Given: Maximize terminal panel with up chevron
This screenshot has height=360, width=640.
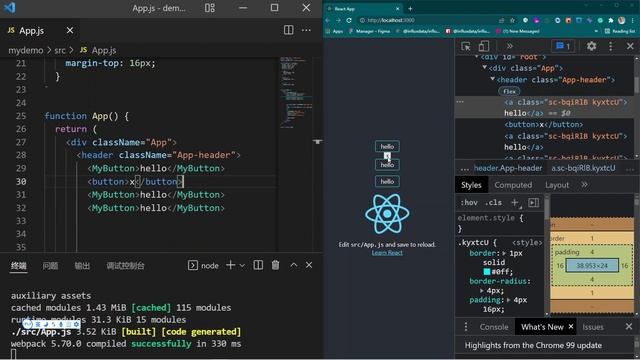Looking at the screenshot, I should click(x=293, y=265).
